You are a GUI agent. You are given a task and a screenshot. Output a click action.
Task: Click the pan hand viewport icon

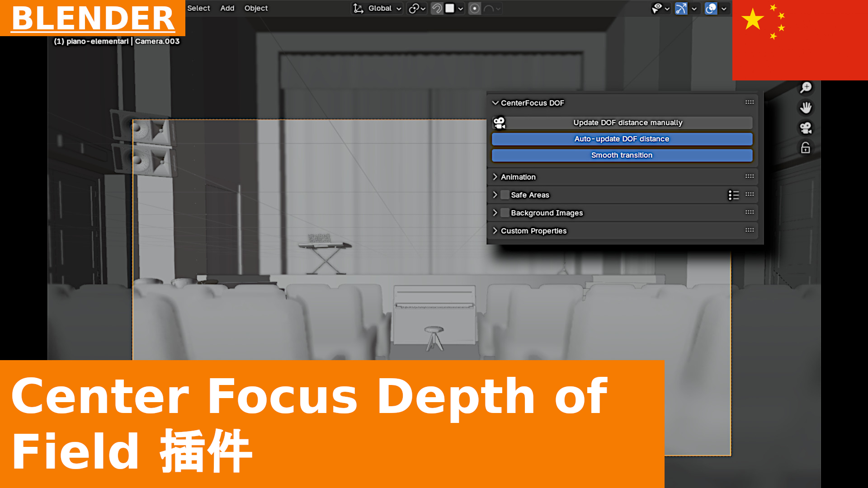pos(806,108)
